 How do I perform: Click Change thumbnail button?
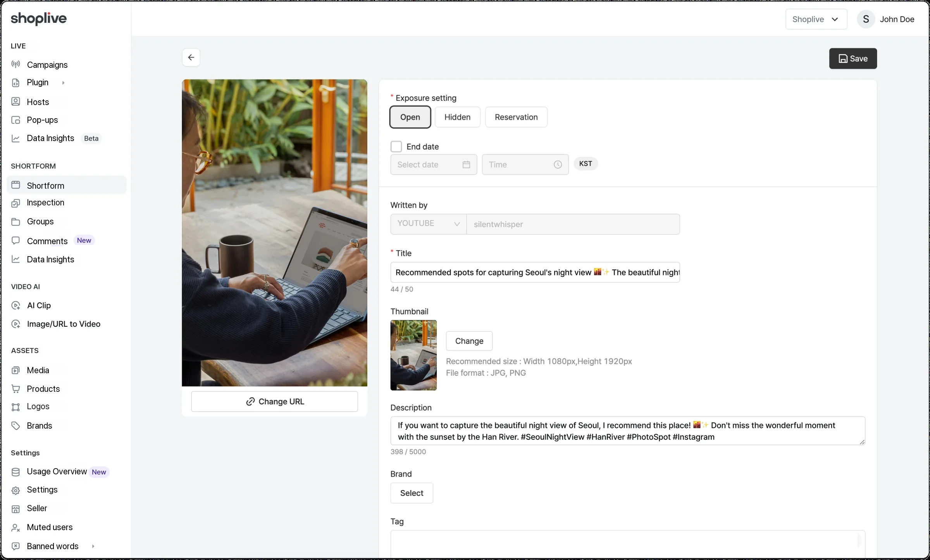point(469,341)
